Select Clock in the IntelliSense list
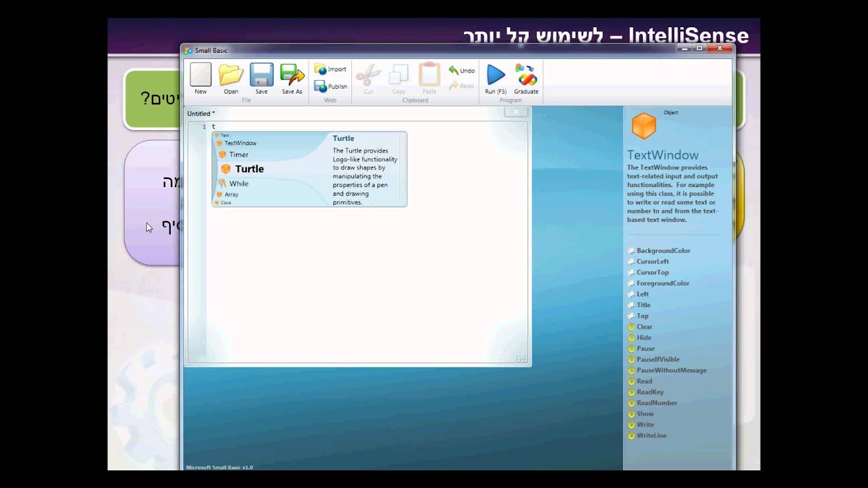This screenshot has height=488, width=868. (223, 203)
